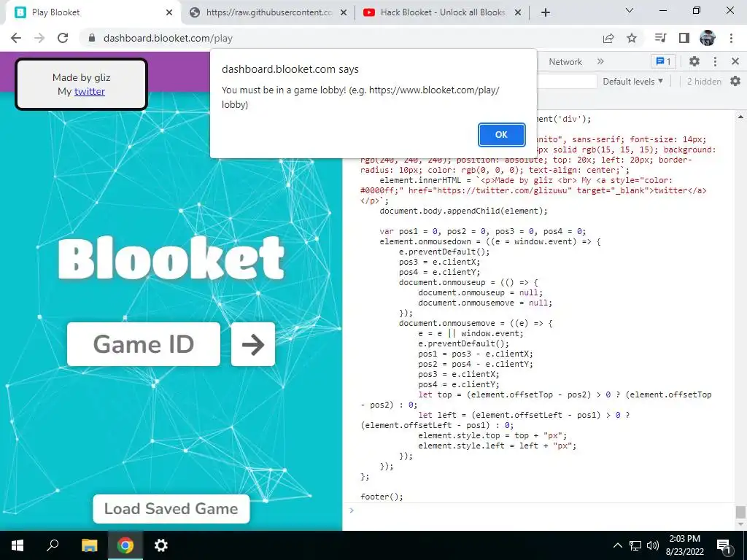Click the browser forward arrow
747x560 pixels.
pyautogui.click(x=39, y=38)
